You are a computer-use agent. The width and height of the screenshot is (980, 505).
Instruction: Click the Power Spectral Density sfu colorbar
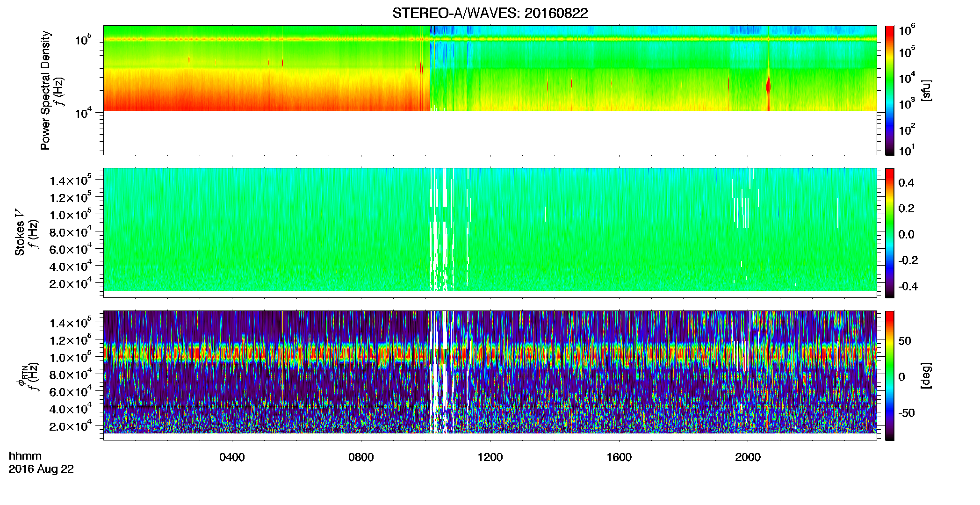click(889, 90)
